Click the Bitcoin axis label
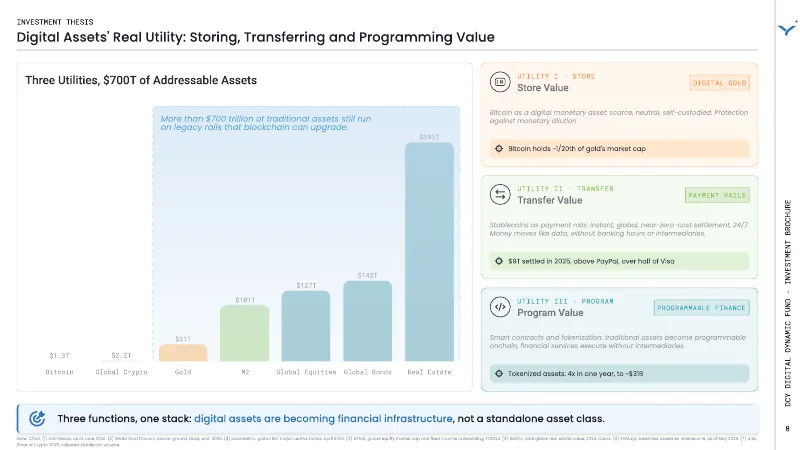The image size is (800, 450). point(59,372)
